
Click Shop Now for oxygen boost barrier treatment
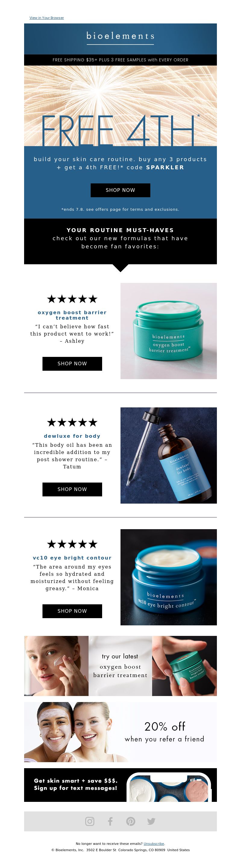click(x=72, y=363)
